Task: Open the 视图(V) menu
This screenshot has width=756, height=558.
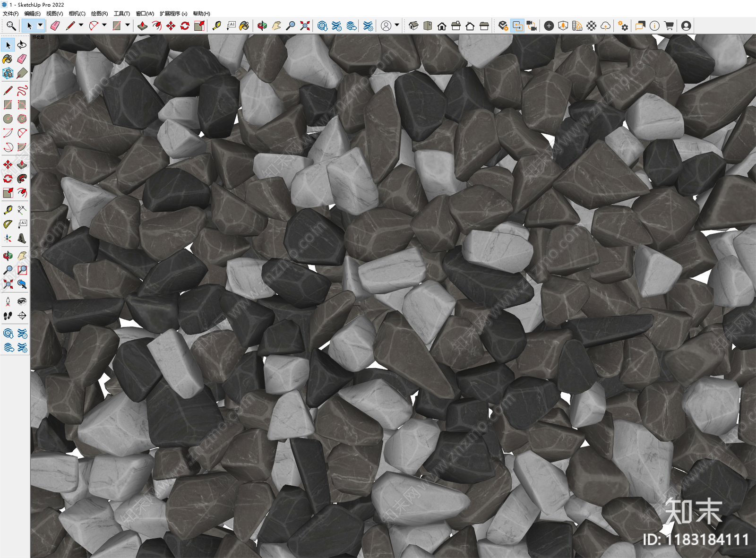Action: [x=54, y=13]
